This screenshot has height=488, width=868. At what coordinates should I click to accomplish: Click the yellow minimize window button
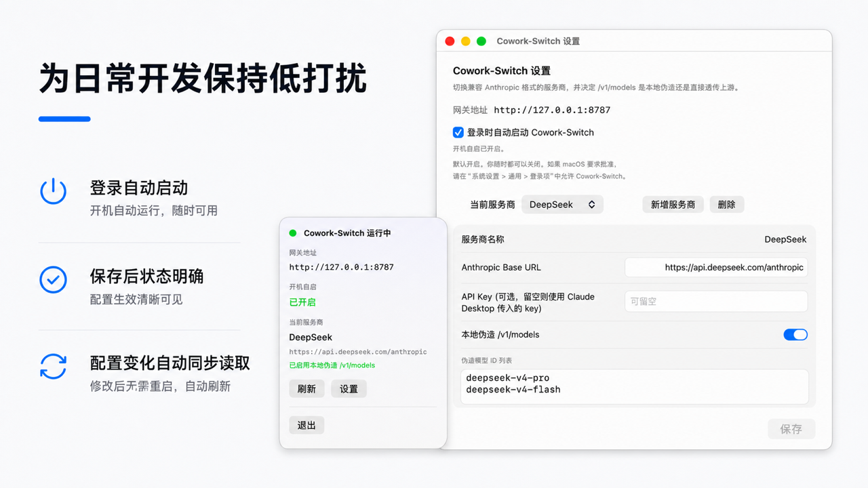(465, 41)
